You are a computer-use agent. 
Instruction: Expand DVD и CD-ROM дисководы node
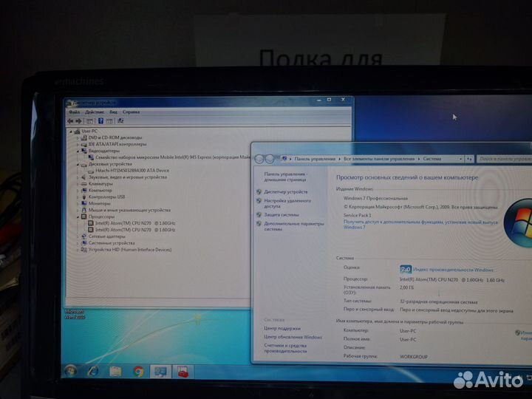point(78,138)
